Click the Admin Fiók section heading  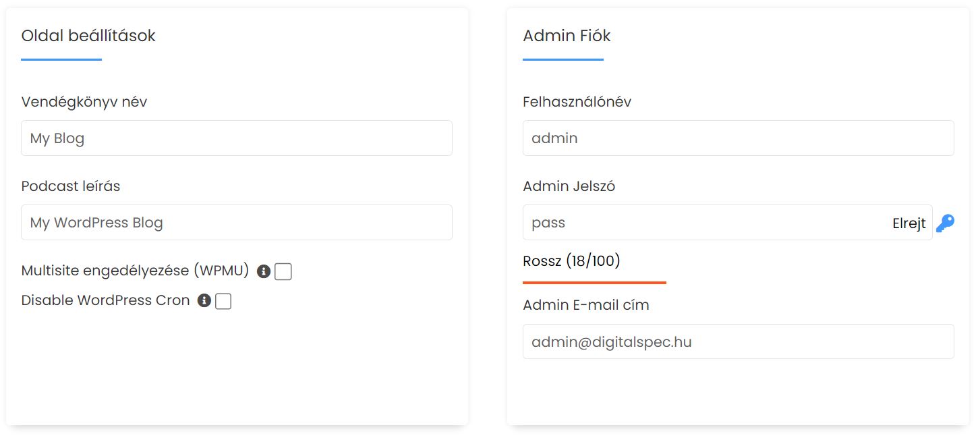coord(567,36)
